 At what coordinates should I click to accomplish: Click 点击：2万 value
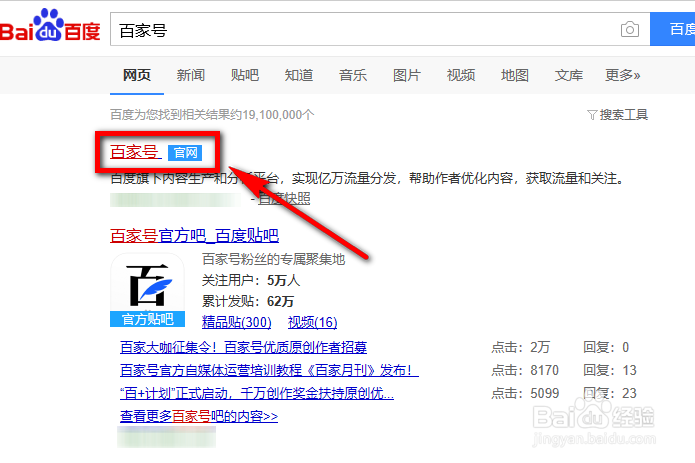coord(520,347)
